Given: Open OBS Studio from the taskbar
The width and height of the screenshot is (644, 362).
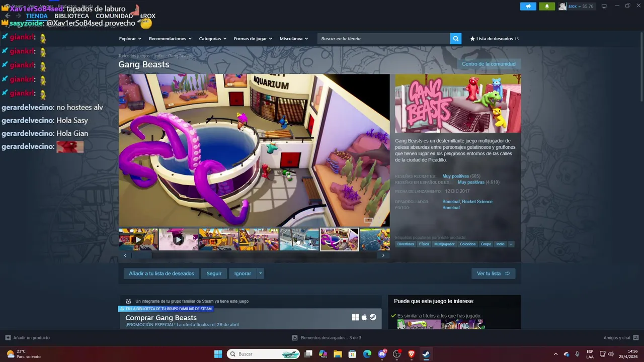Looking at the screenshot, I should 396,354.
